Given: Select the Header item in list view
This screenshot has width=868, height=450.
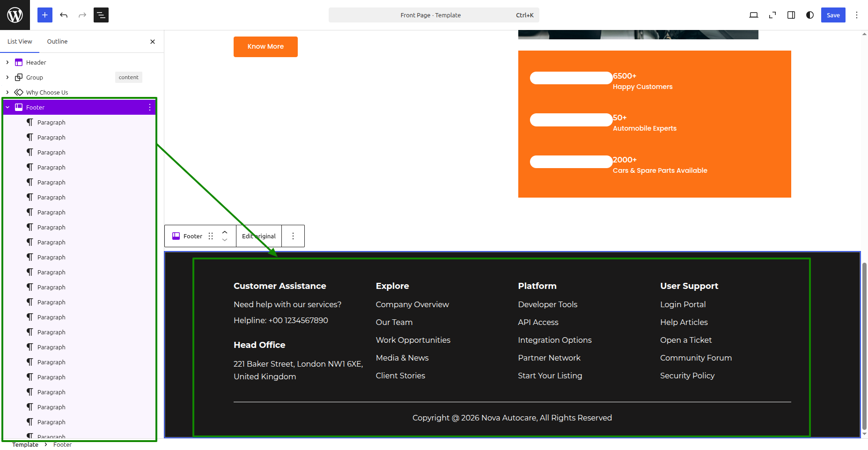Looking at the screenshot, I should click(36, 62).
